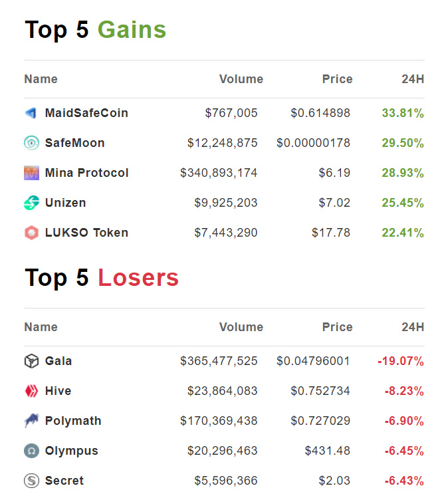Open the Polymath name link
The height and width of the screenshot is (496, 448).
[x=73, y=421]
